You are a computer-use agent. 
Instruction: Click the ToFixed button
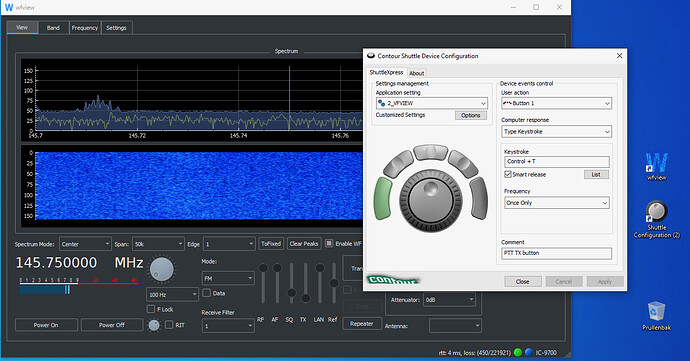click(271, 244)
